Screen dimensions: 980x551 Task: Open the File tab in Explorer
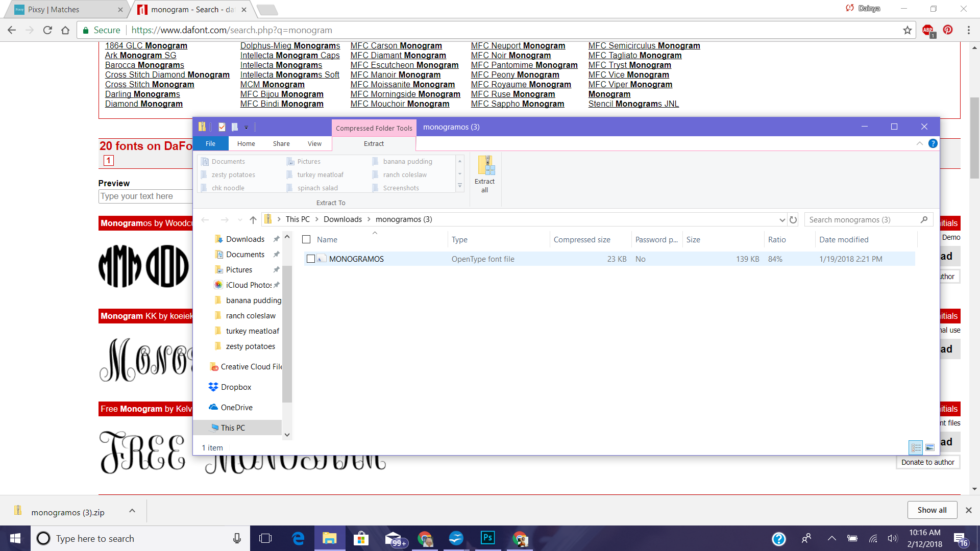tap(210, 143)
